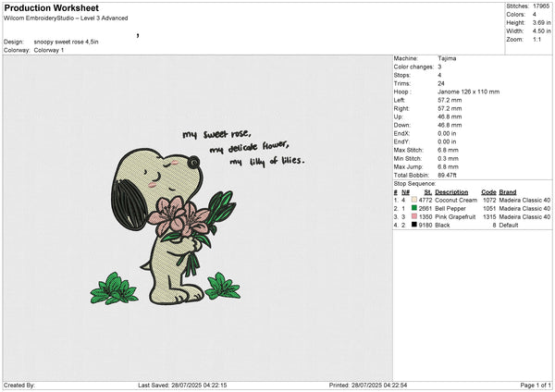Click Max Stitch value 6.8 mm
Image resolution: width=555 pixels, height=392 pixels.
tap(448, 150)
